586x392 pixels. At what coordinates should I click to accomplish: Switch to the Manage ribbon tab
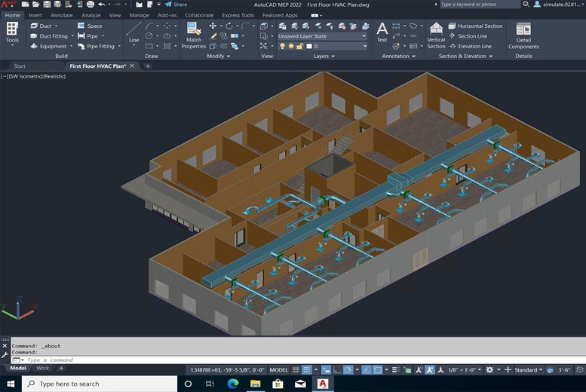tap(139, 15)
